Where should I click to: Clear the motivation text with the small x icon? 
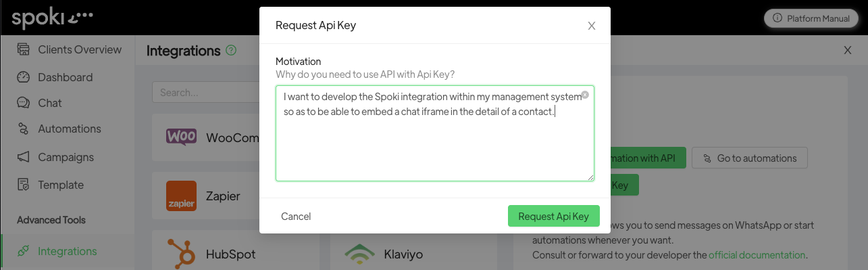[x=585, y=95]
